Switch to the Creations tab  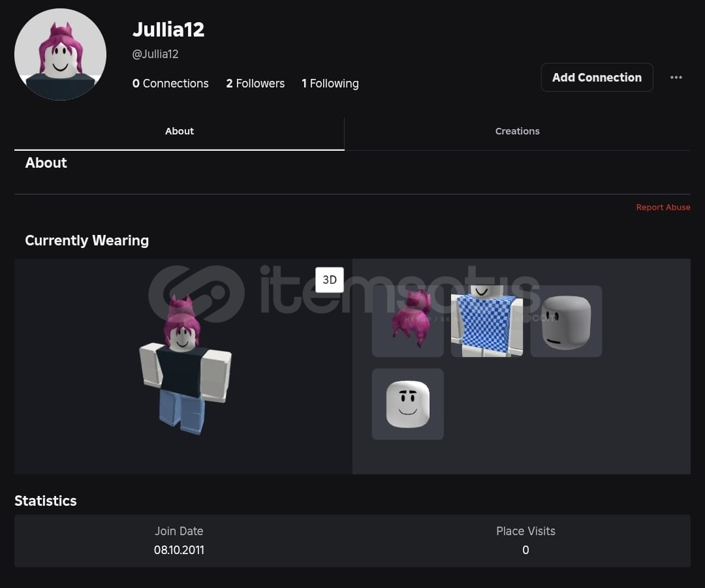517,131
